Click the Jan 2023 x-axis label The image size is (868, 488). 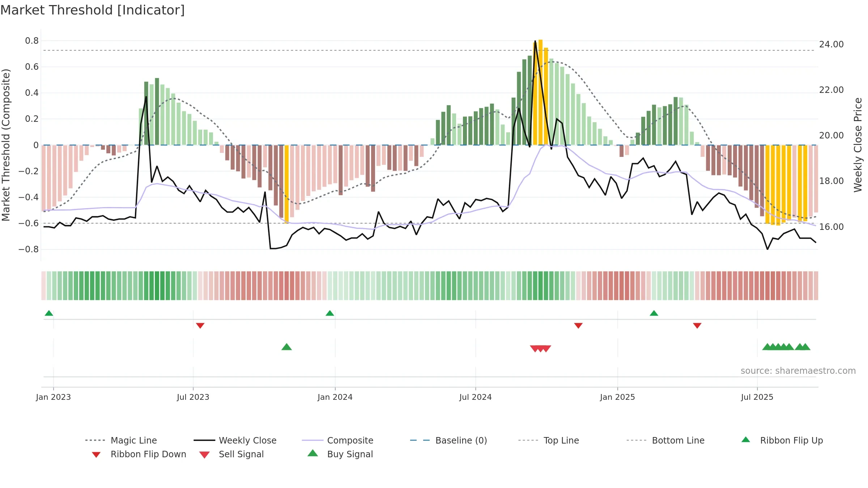click(x=54, y=397)
